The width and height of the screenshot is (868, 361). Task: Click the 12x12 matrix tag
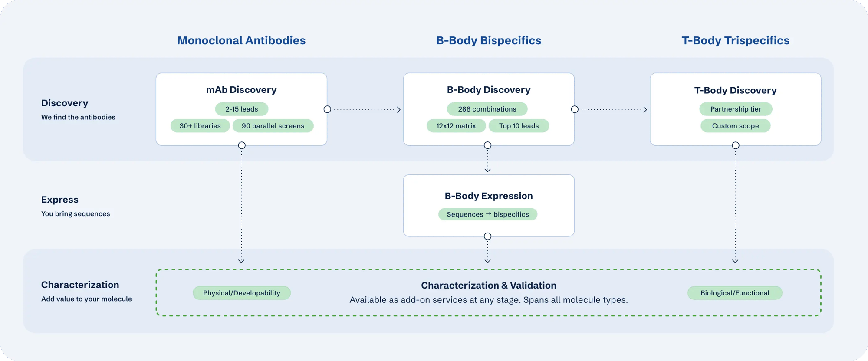click(x=456, y=126)
